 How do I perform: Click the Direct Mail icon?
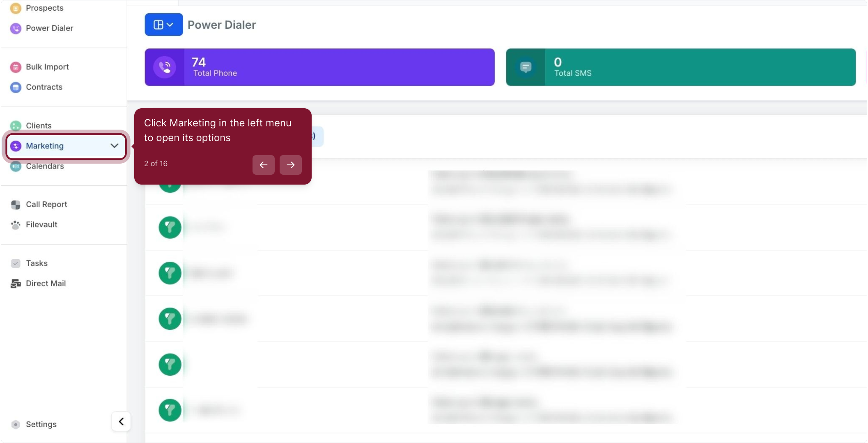16,283
